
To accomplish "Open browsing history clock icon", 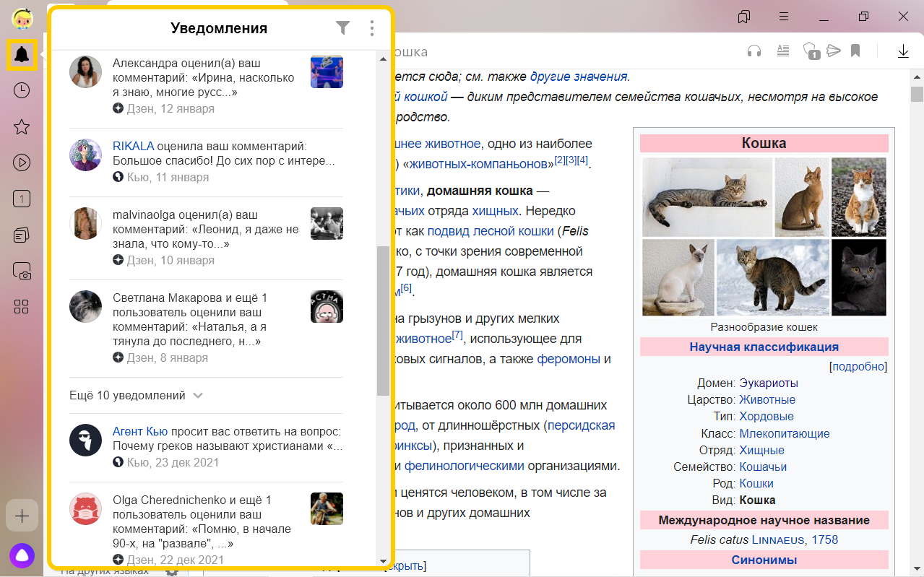I will 22,90.
